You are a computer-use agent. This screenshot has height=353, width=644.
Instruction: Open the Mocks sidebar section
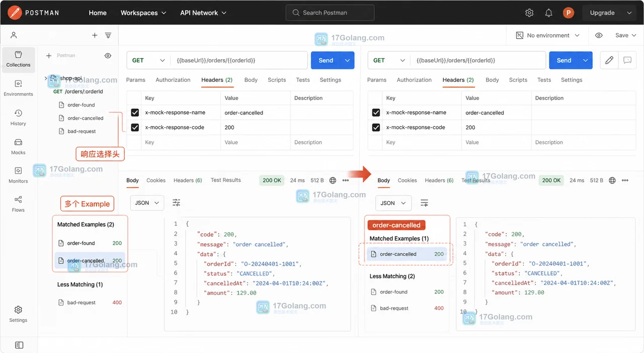click(19, 147)
